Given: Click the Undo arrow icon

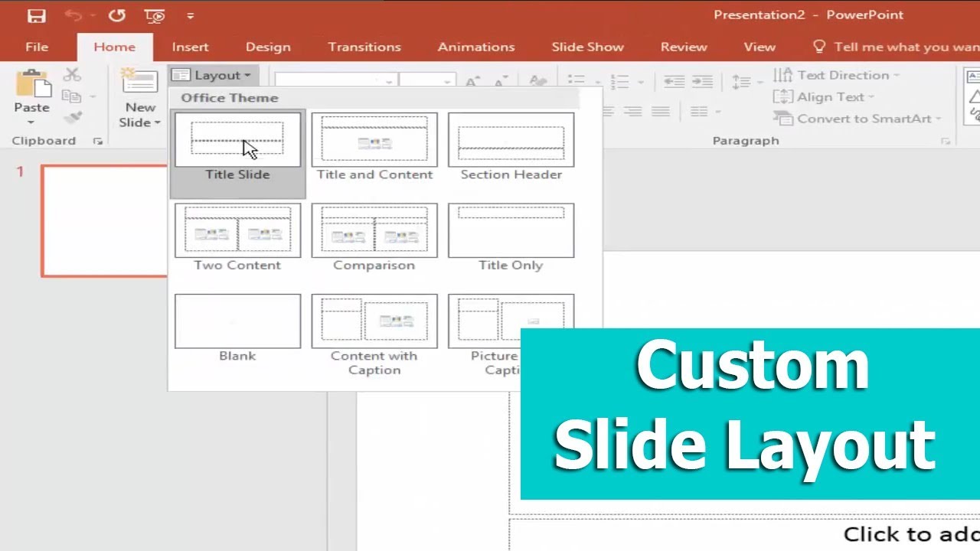Looking at the screenshot, I should [73, 15].
